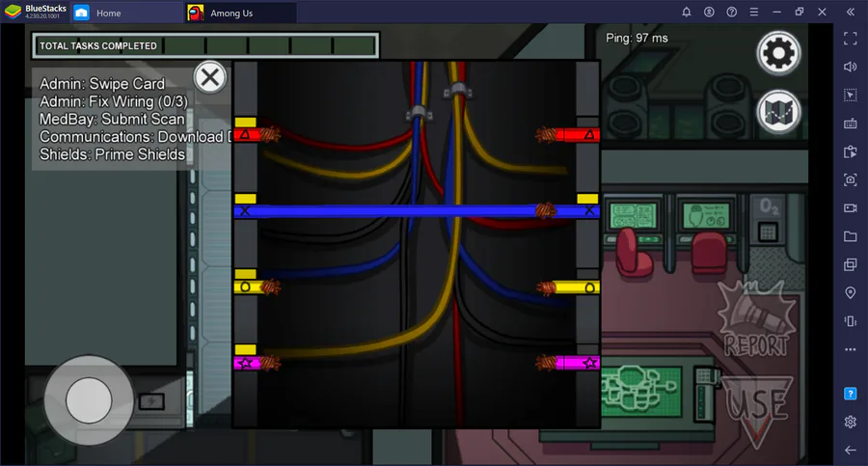This screenshot has height=466, width=868.
Task: Click Communications: Download task
Action: 134,137
